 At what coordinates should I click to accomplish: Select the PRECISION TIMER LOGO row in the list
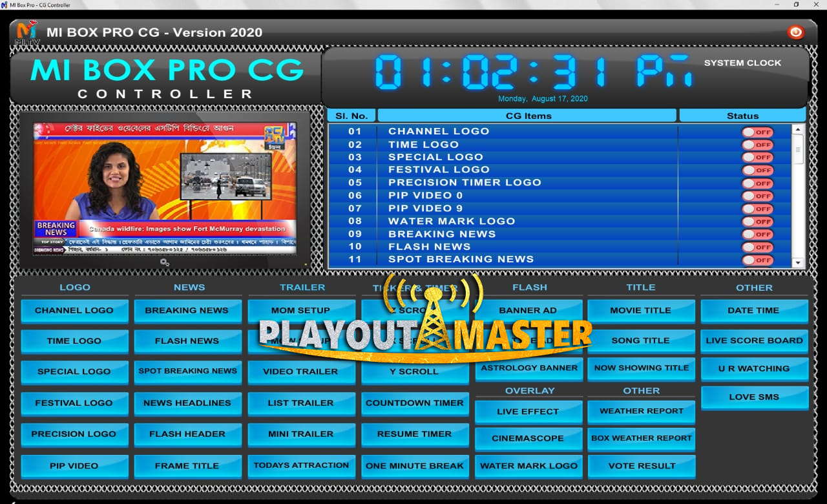pyautogui.click(x=465, y=182)
